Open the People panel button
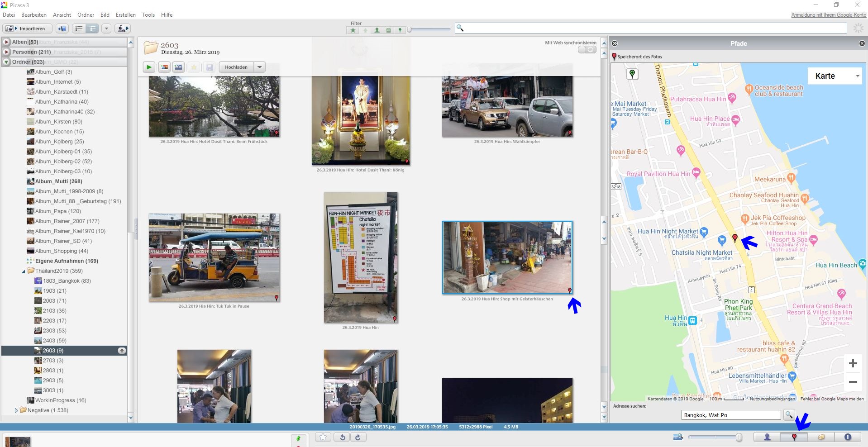 [767, 437]
